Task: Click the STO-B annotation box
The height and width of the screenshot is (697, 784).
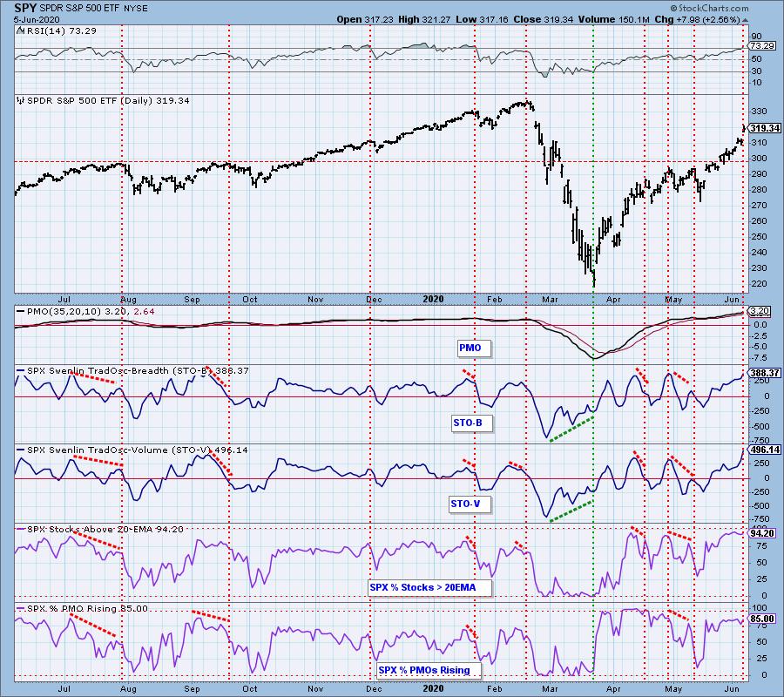Action: (471, 423)
